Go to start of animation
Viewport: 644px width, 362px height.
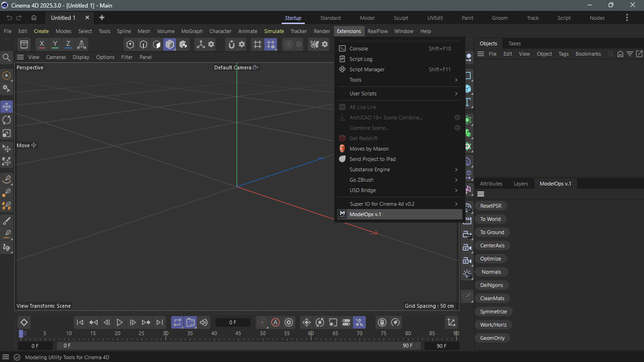80,322
